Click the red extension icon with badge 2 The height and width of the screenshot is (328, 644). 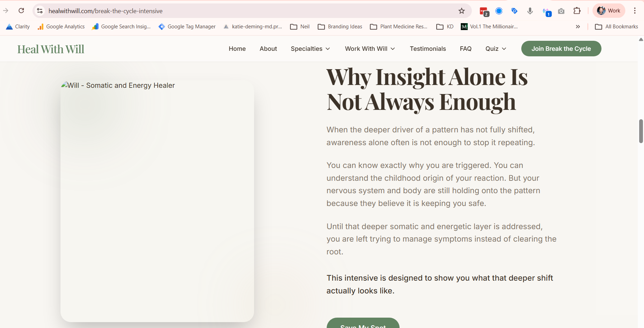[x=484, y=11]
